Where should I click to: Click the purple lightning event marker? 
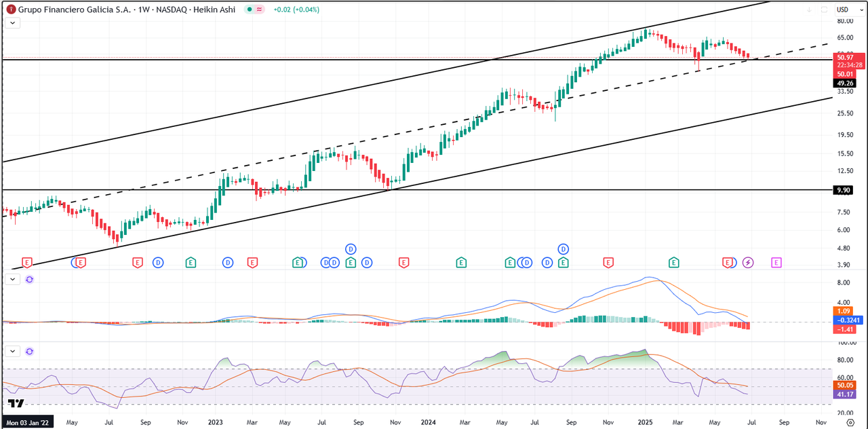click(x=748, y=262)
